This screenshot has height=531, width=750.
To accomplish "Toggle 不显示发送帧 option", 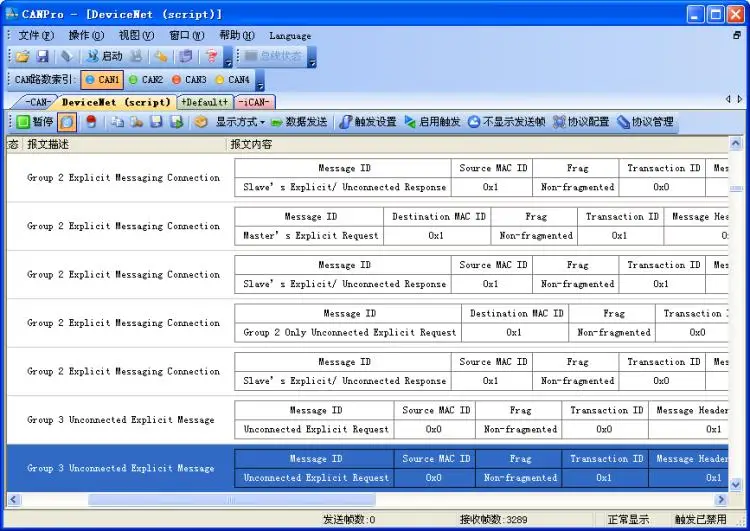I will click(506, 122).
